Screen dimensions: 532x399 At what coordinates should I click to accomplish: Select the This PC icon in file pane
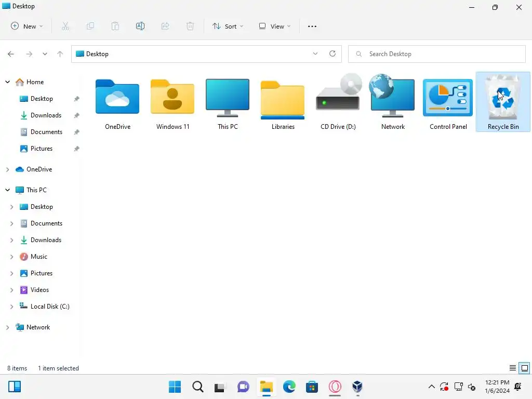click(x=228, y=103)
